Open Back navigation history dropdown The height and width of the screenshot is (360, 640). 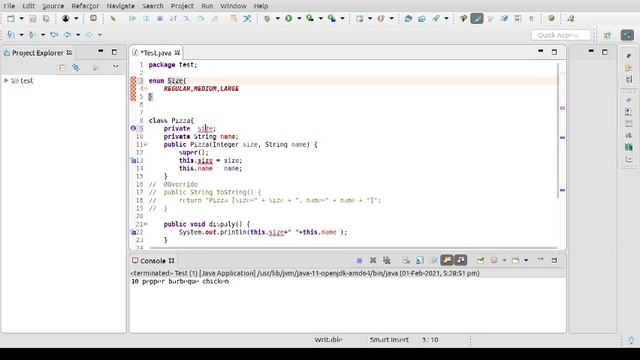[x=78, y=35]
